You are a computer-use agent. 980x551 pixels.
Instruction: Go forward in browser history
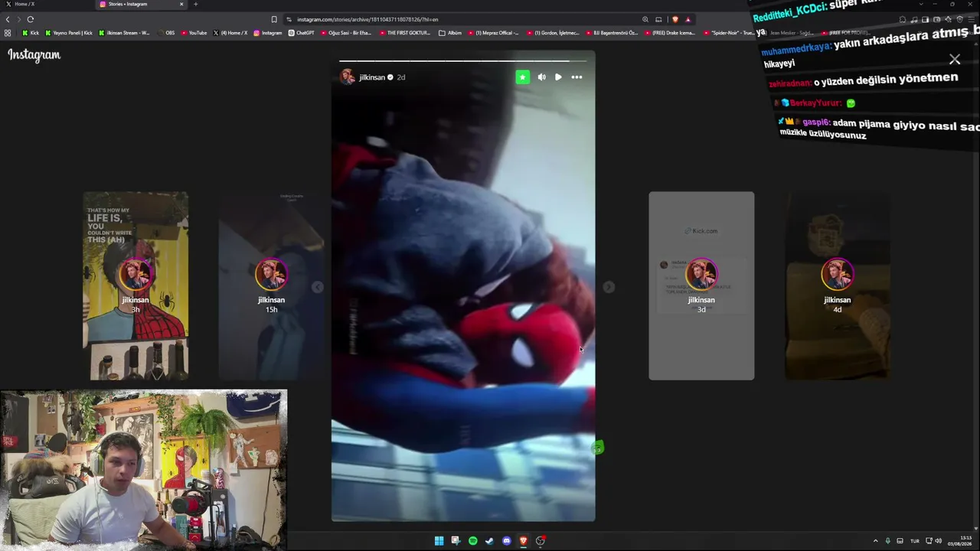18,19
